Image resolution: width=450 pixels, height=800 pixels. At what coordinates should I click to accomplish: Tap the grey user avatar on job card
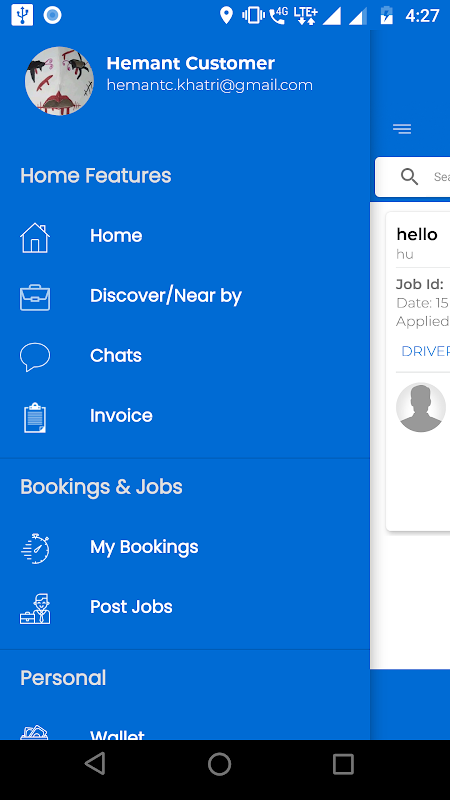pos(421,407)
